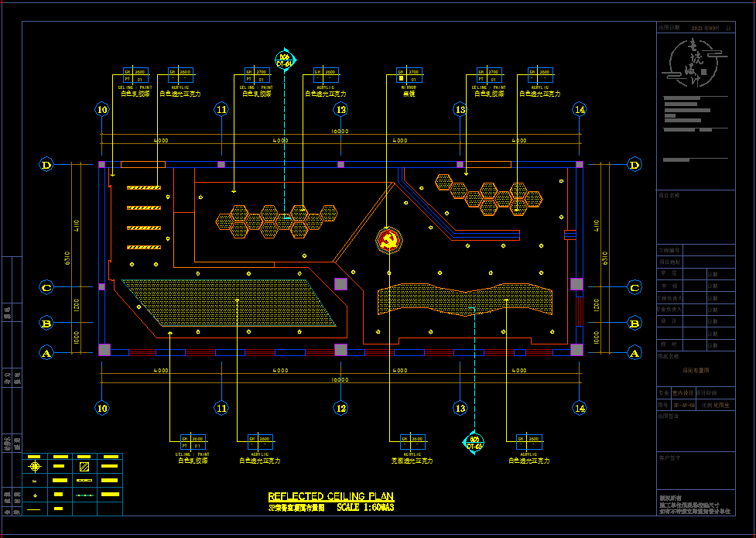Select axis bubble A left of plan
Viewport: 756px width, 538px height.
[x=46, y=353]
